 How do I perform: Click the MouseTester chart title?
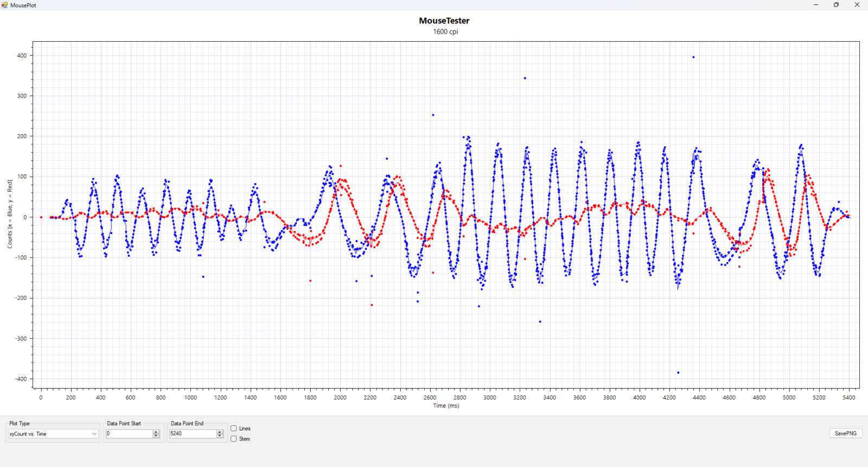point(444,21)
